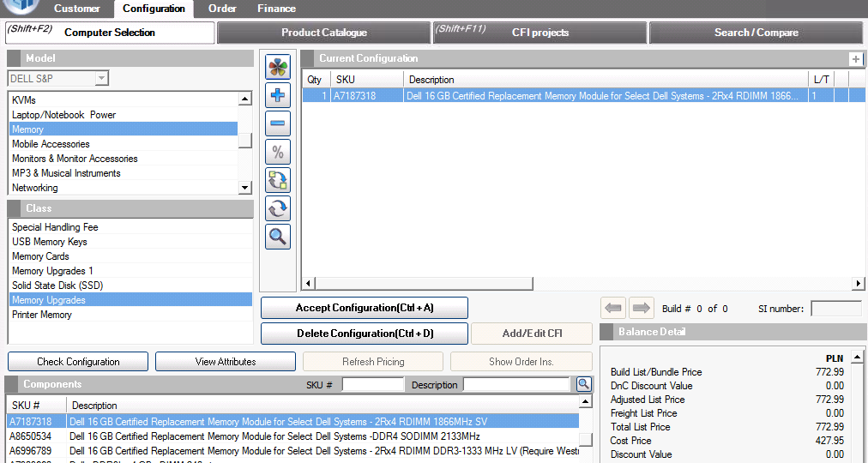This screenshot has height=463, width=868.
Task: Select KVMs in Model list
Action: pos(123,100)
